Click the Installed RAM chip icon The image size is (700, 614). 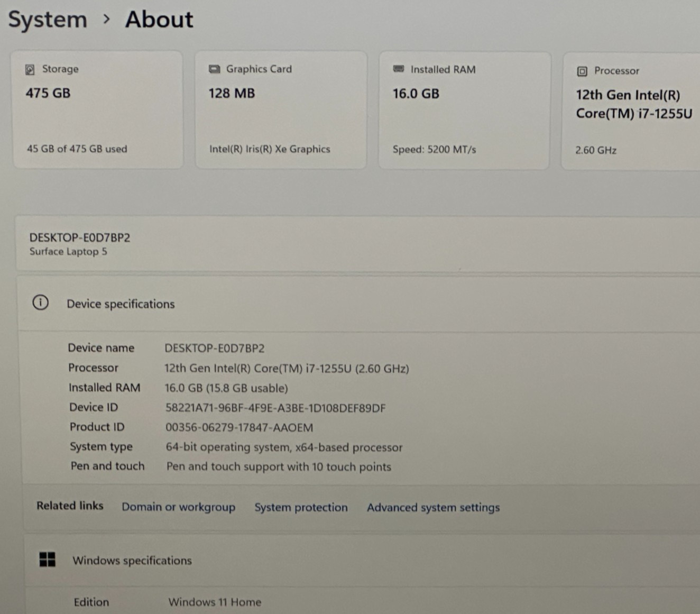(399, 69)
